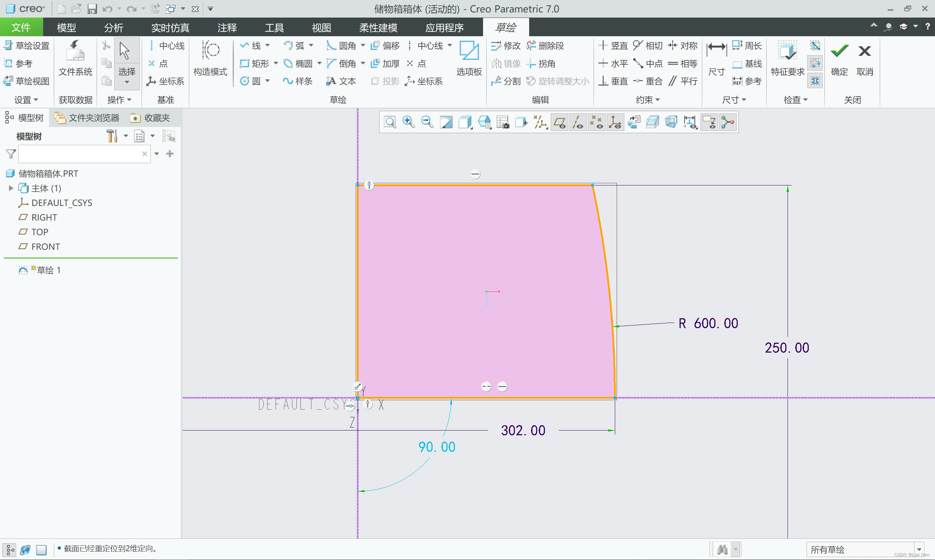Viewport: 935px width, 560px height.
Task: Expand the 约束 group dropdown
Action: tap(648, 100)
